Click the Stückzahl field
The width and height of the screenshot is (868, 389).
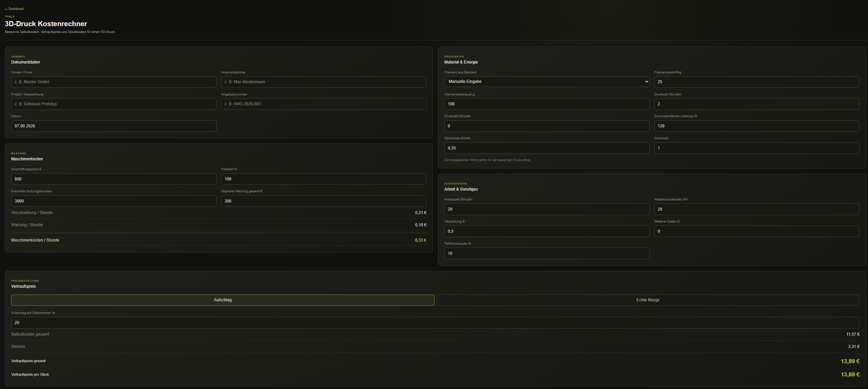coord(757,148)
